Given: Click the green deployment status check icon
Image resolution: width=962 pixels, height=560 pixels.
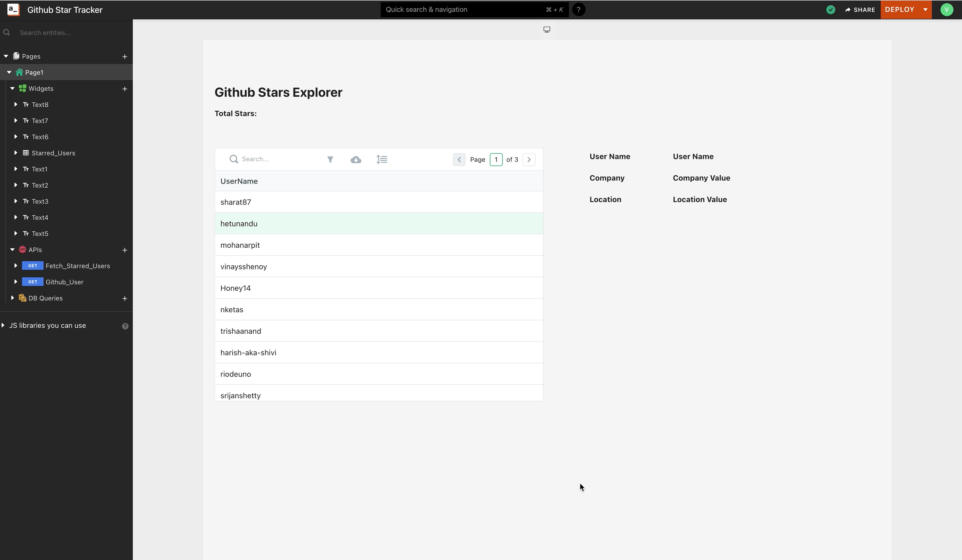Looking at the screenshot, I should [x=830, y=9].
